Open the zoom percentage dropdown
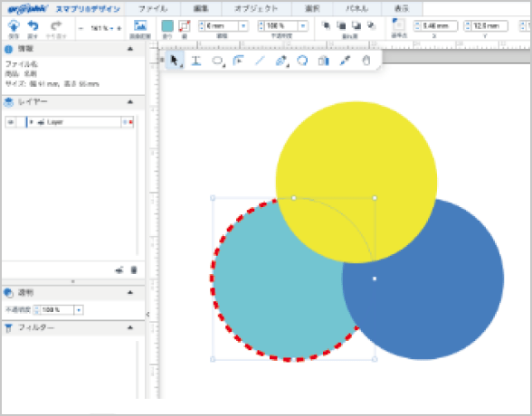This screenshot has width=532, height=416. [111, 28]
